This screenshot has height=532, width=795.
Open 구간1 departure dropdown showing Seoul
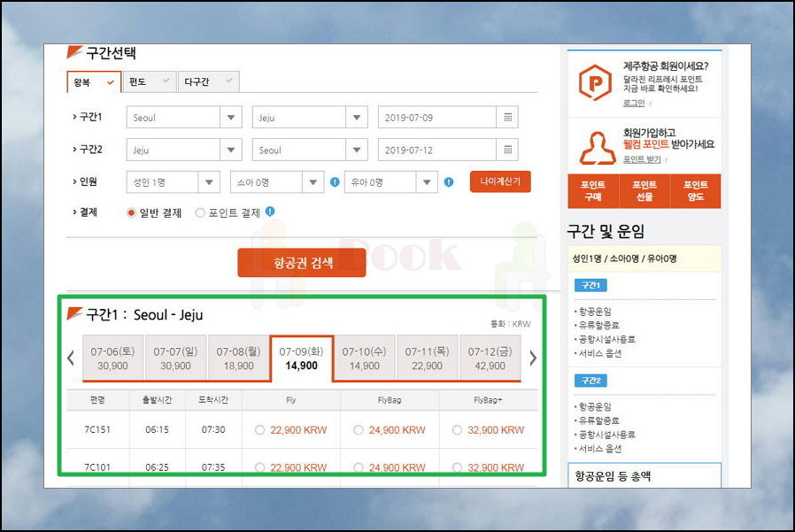tap(184, 118)
